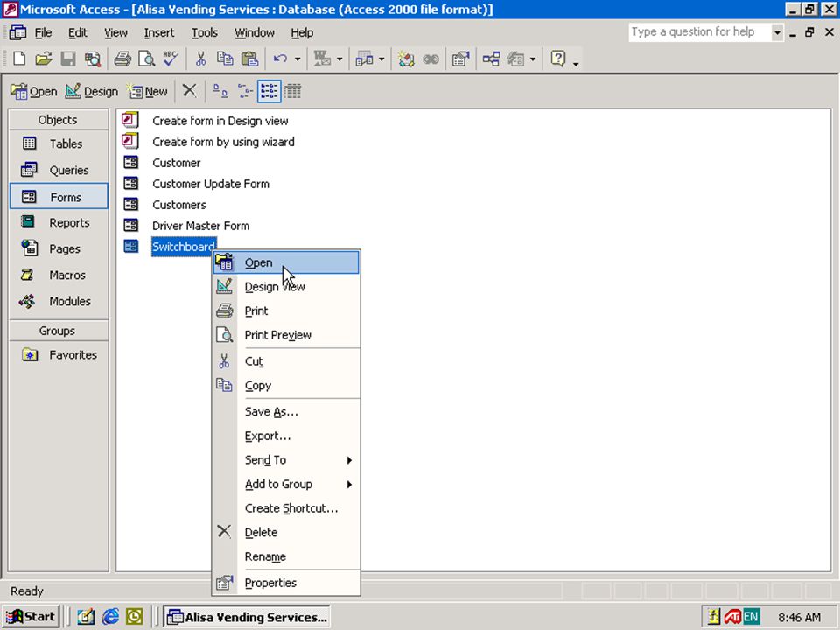The width and height of the screenshot is (840, 630).
Task: Expand the Add to Group submenu
Action: (x=349, y=484)
